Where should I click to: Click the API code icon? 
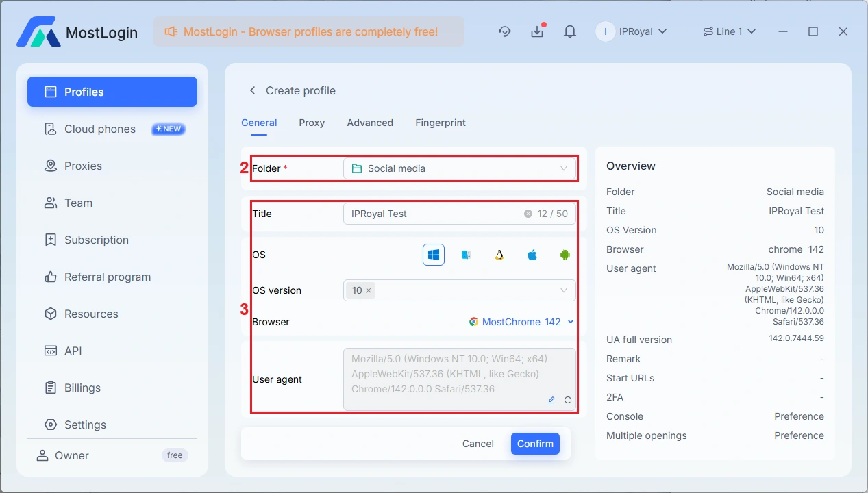[50, 351]
